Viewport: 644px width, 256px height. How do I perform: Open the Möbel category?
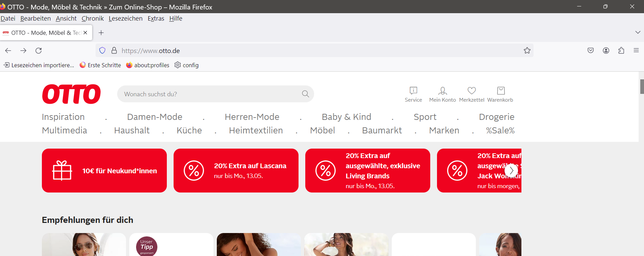(x=323, y=130)
